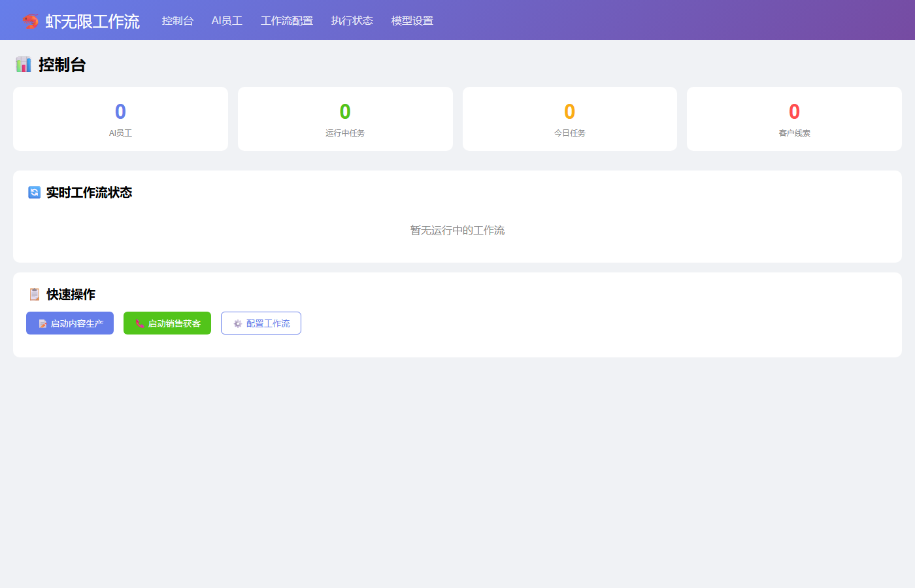Click the gear icon in 配置工作流 button
The width and height of the screenshot is (915, 588).
tap(238, 323)
